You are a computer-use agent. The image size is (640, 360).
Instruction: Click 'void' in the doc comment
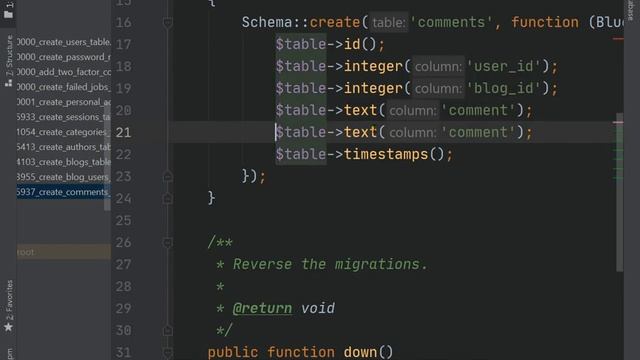coord(318,308)
